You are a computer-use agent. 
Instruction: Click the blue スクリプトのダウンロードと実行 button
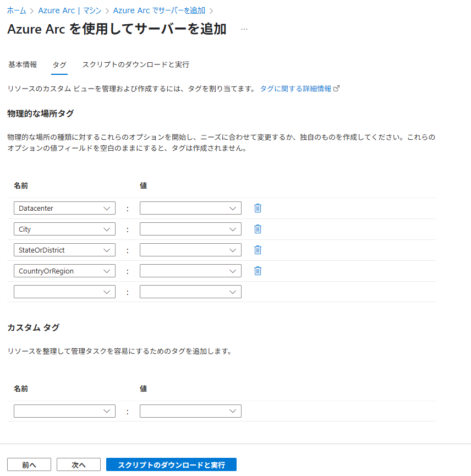[x=171, y=465]
